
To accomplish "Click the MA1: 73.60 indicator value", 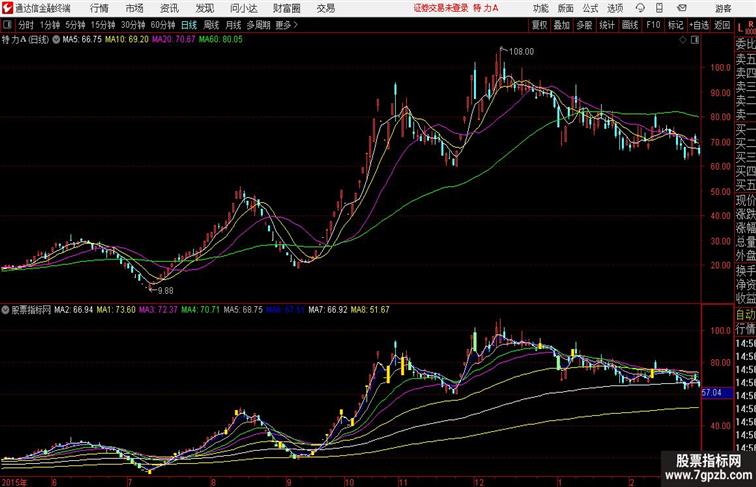I will point(116,310).
